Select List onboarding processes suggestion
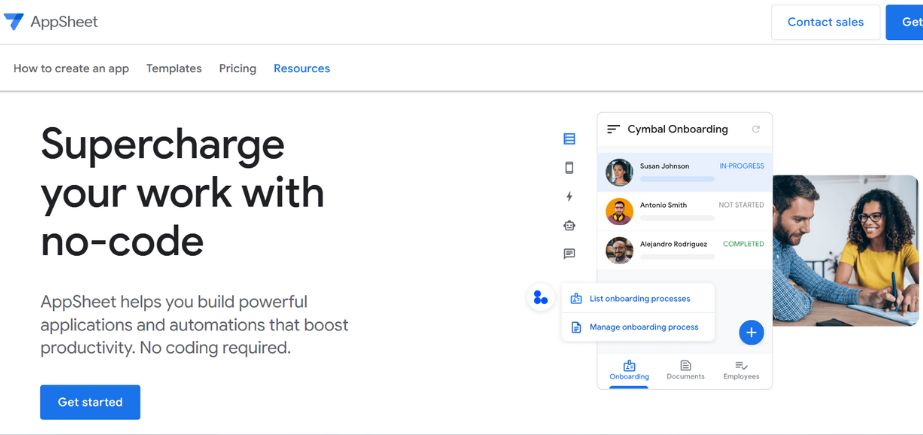This screenshot has width=923, height=435. click(x=638, y=298)
